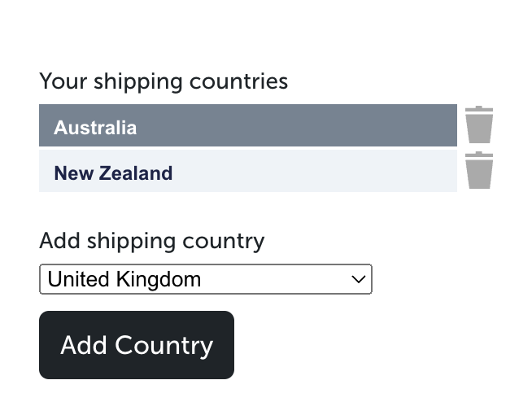This screenshot has width=532, height=402.
Task: Choose the dark highlighted Australia entry
Action: point(248,125)
